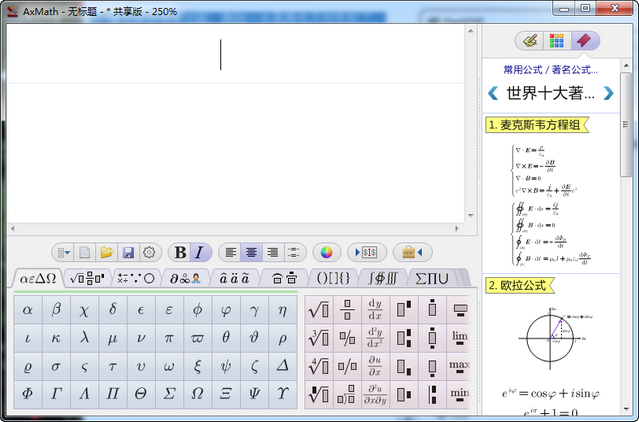Insert the theta θ symbol
The width and height of the screenshot is (639, 422).
(226, 338)
